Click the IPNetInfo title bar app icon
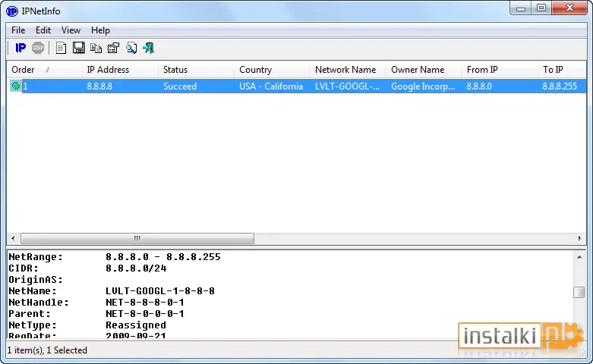593x364 pixels. (x=12, y=11)
